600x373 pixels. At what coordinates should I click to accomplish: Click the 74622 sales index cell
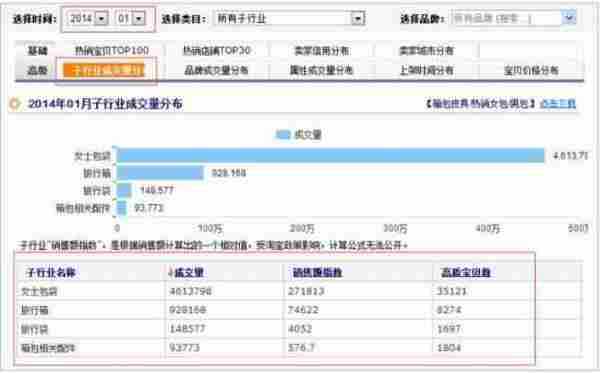(303, 310)
